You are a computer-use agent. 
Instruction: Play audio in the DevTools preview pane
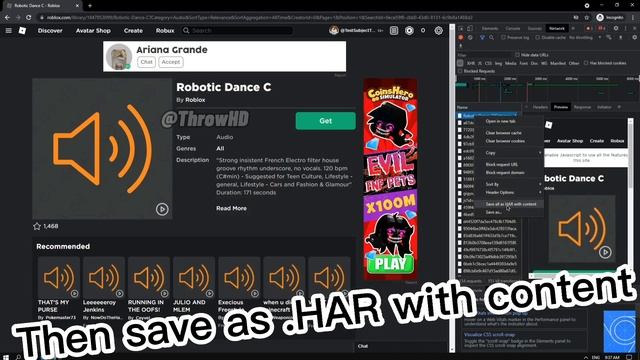pyautogui.click(x=605, y=252)
